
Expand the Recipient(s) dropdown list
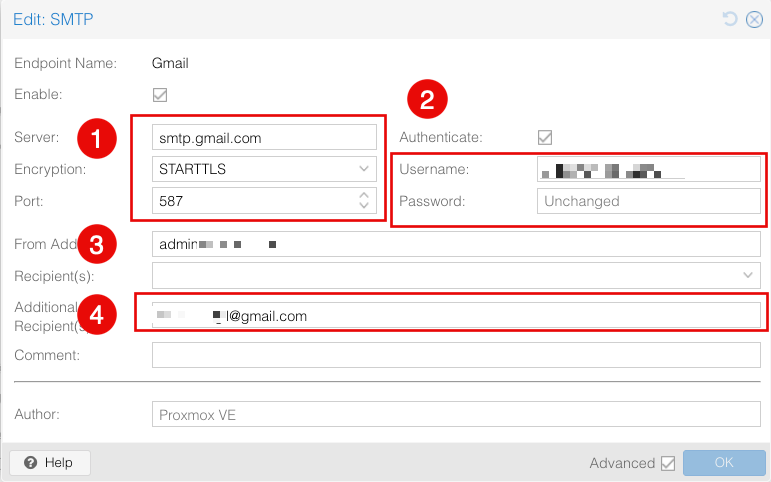[748, 274]
